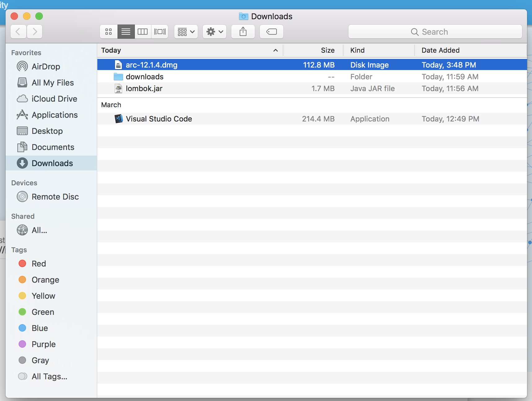This screenshot has height=401, width=532.
Task: Show all tags via All Tags…
Action: [49, 377]
